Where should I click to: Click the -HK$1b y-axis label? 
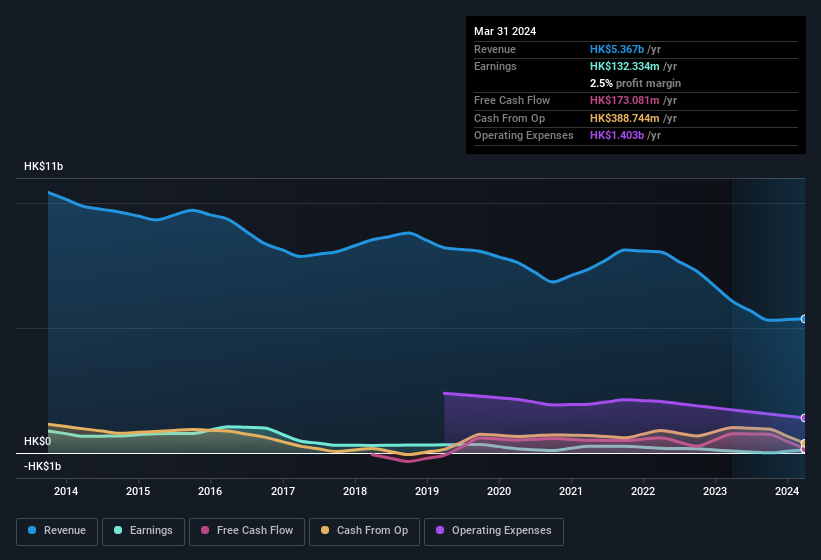coord(43,466)
